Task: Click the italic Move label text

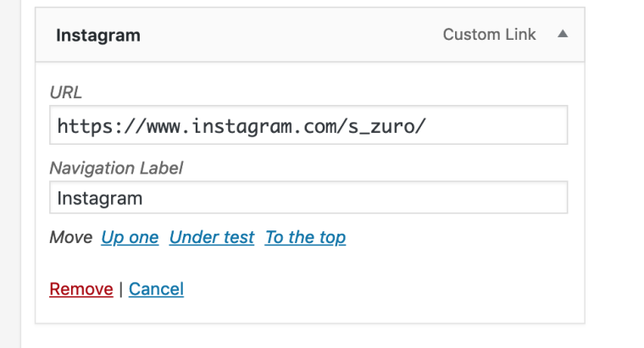Action: 70,238
